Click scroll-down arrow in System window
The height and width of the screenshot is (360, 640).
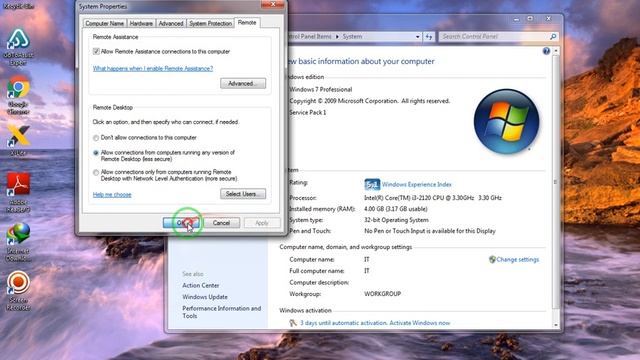click(556, 325)
